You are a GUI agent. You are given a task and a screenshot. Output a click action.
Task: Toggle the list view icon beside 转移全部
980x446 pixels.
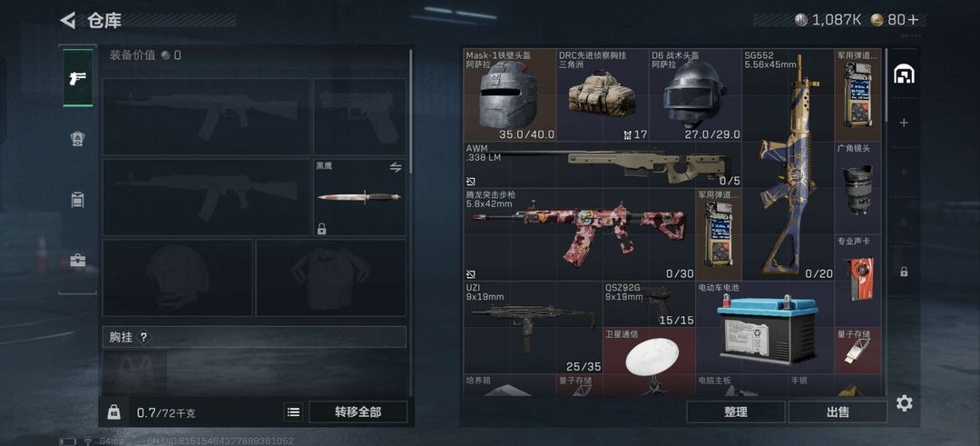coord(293,412)
